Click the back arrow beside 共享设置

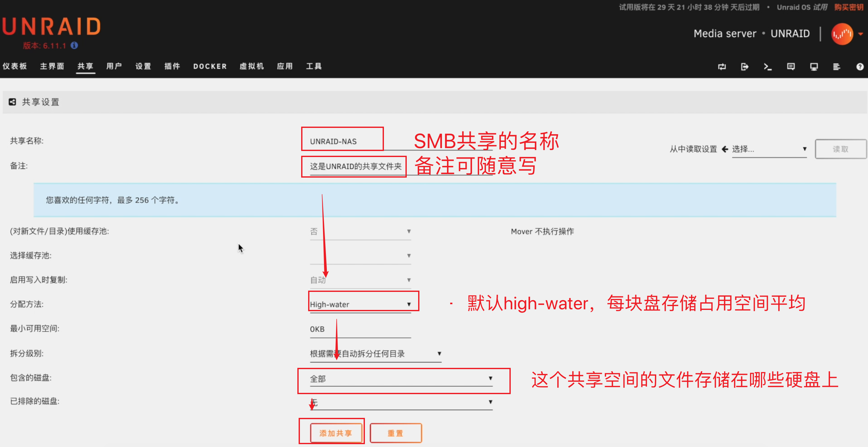tap(12, 102)
